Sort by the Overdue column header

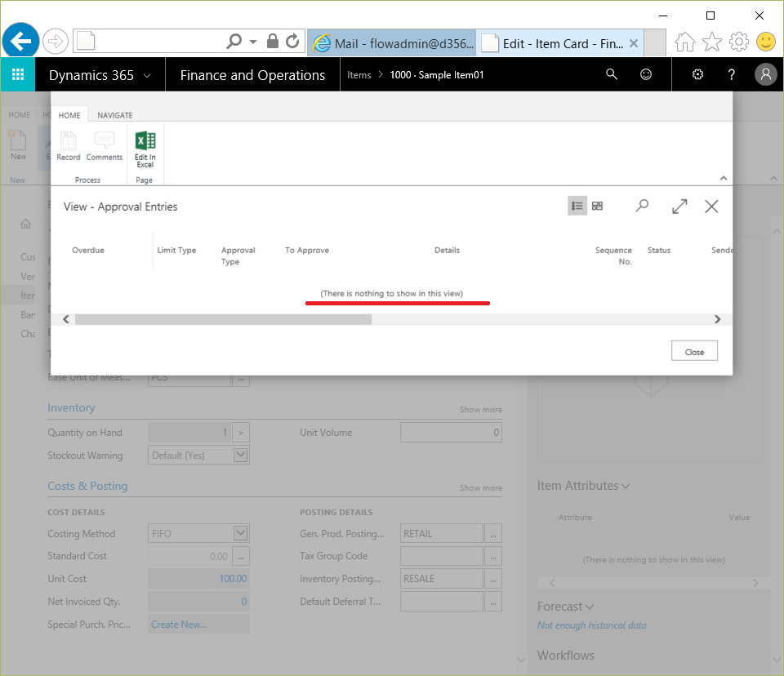click(88, 250)
